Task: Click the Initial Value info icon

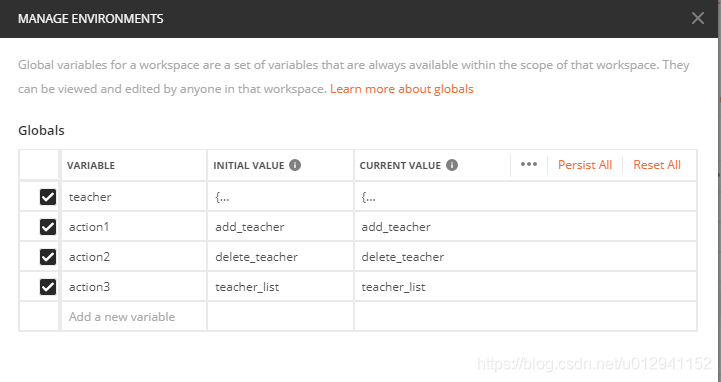Action: 295,165
